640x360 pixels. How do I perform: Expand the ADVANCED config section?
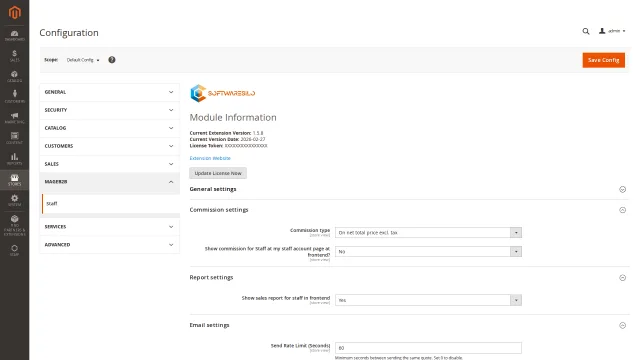(x=109, y=245)
